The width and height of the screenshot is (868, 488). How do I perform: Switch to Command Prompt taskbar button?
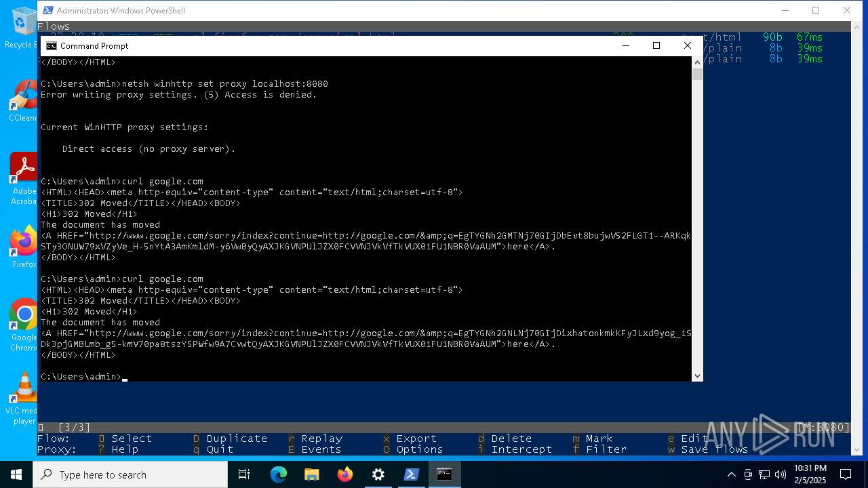(x=445, y=474)
